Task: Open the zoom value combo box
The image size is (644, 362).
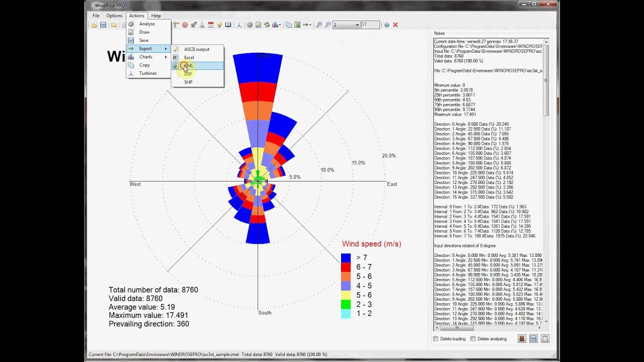Action: point(346,25)
